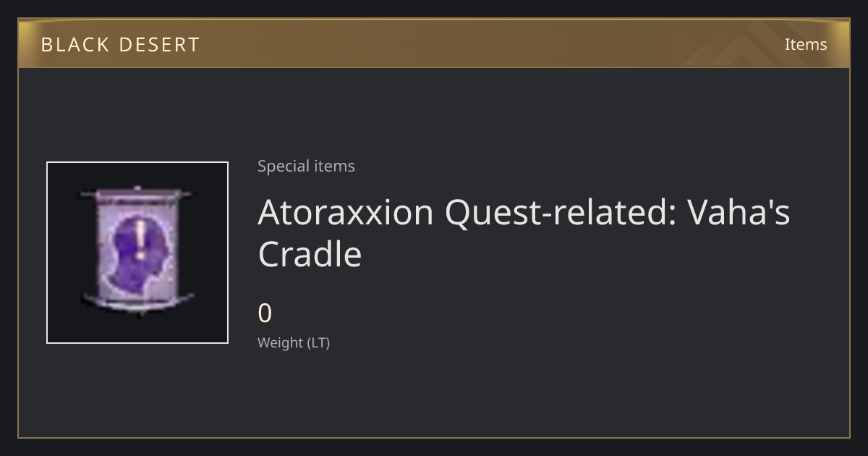The width and height of the screenshot is (868, 456).
Task: Click Quest-related: in the item title
Action: pyautogui.click(x=561, y=212)
